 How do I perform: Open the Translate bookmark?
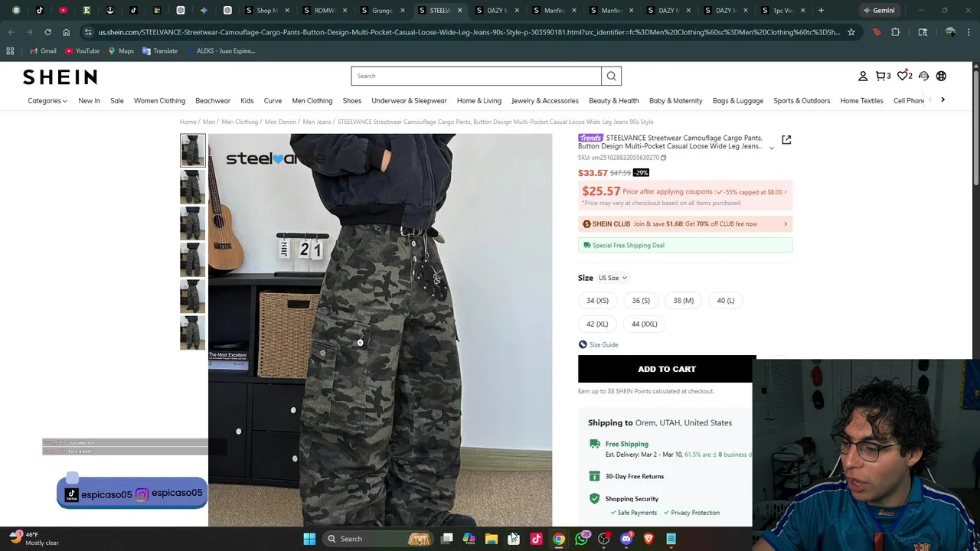pos(160,51)
